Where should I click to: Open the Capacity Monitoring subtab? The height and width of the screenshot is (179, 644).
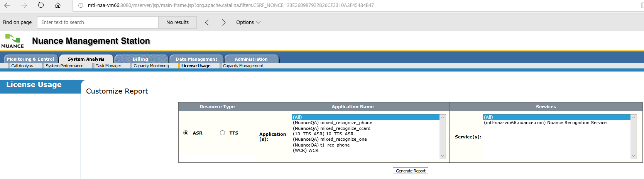pyautogui.click(x=151, y=66)
